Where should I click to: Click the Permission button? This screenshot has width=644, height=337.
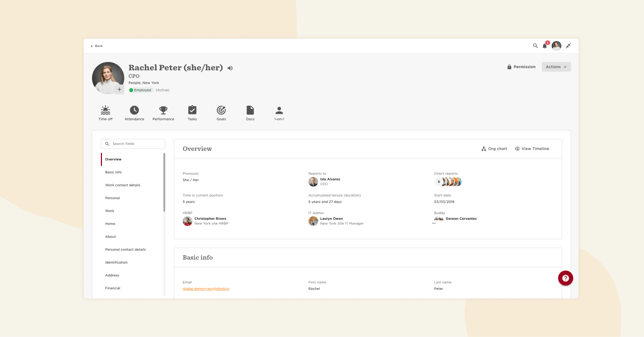[x=521, y=67]
